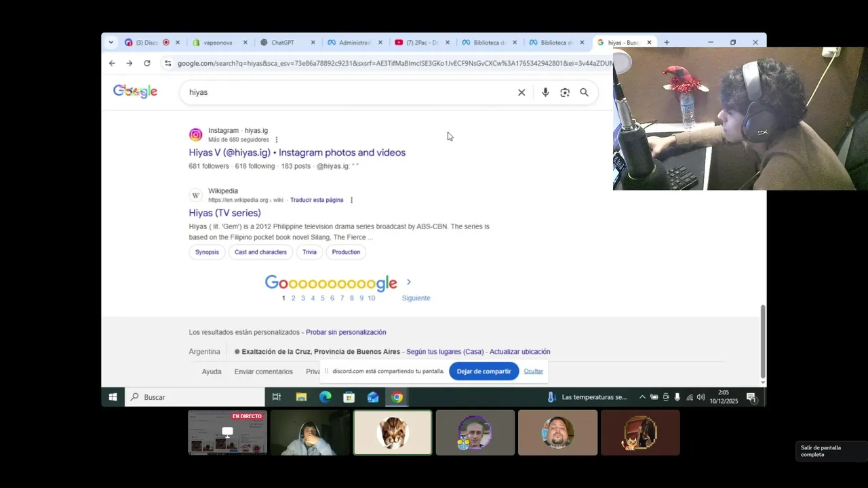Screen dimensions: 868x488
Task: Open Task View on the taskbar
Action: tap(277, 397)
